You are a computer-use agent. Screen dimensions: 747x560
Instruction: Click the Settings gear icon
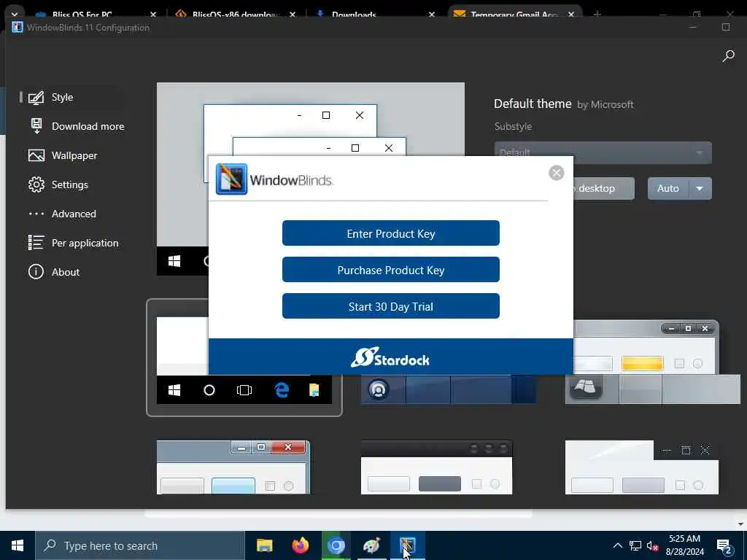[36, 184]
